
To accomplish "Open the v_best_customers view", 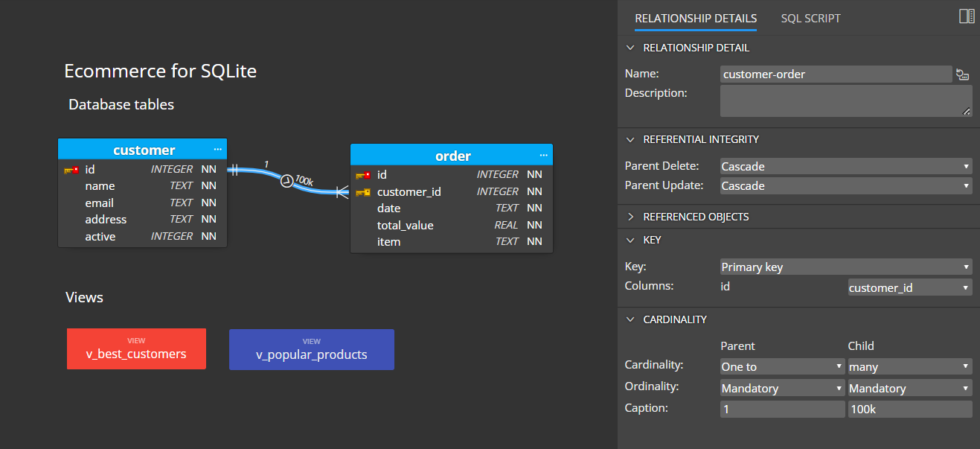I will point(136,349).
